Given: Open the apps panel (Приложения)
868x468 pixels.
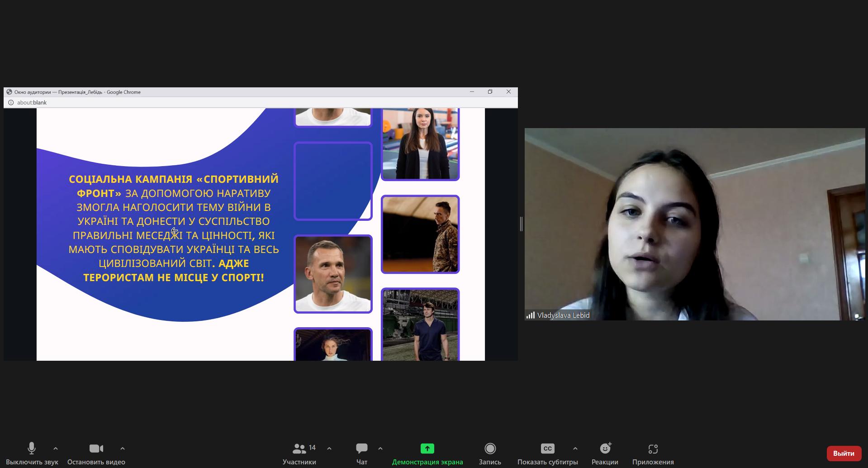Looking at the screenshot, I should click(x=653, y=454).
